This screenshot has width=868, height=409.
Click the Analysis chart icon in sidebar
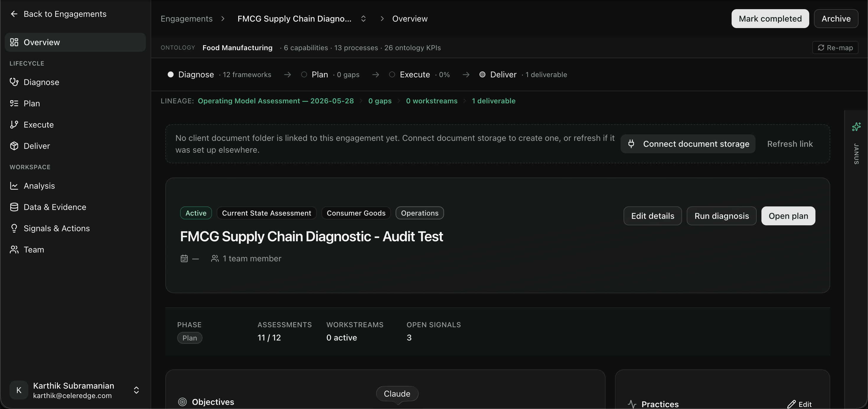coord(14,186)
